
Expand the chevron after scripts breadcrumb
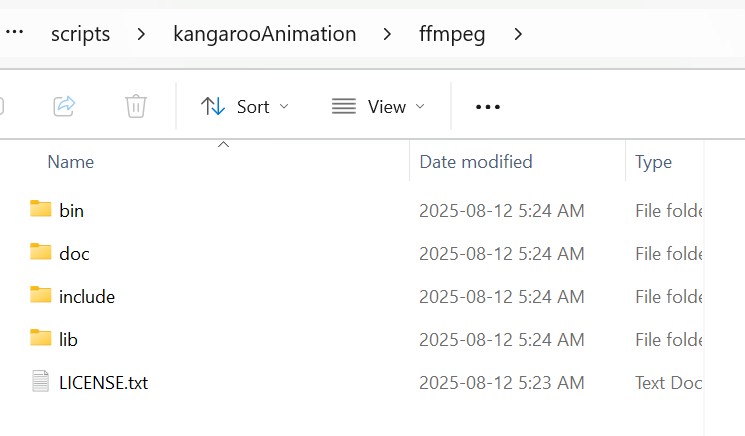(141, 34)
